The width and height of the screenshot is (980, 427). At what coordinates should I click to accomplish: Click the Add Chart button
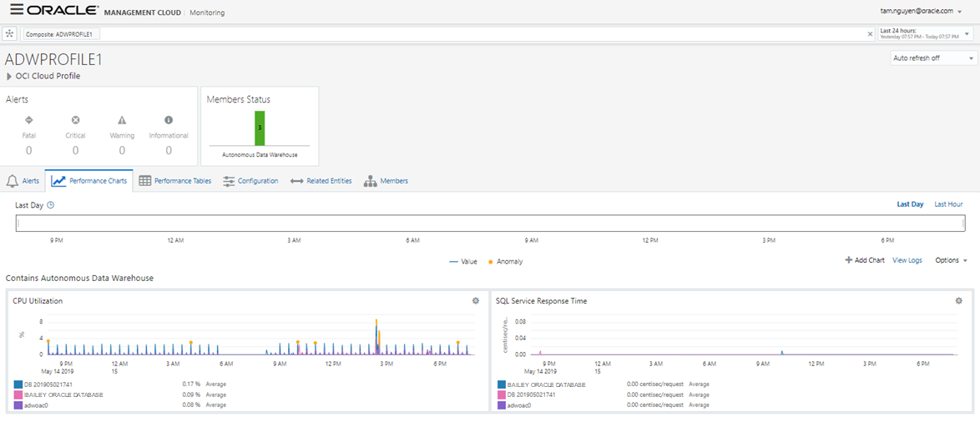[865, 261]
